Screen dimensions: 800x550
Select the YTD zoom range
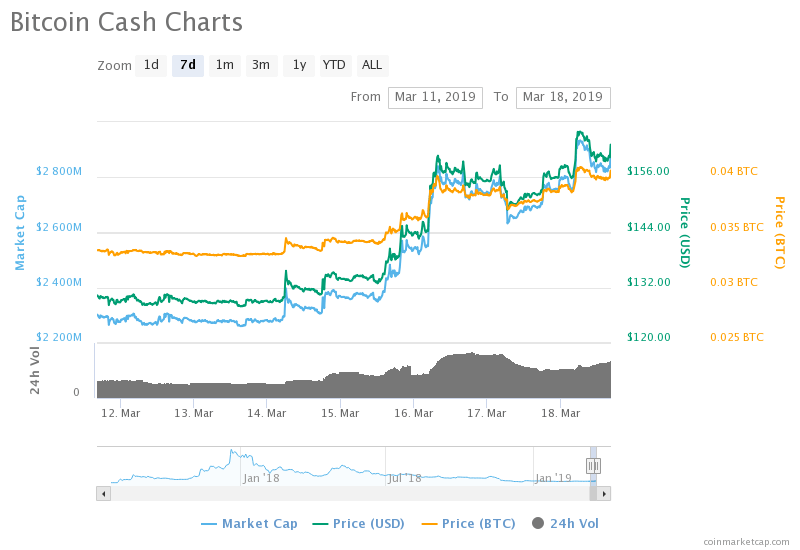coord(334,65)
